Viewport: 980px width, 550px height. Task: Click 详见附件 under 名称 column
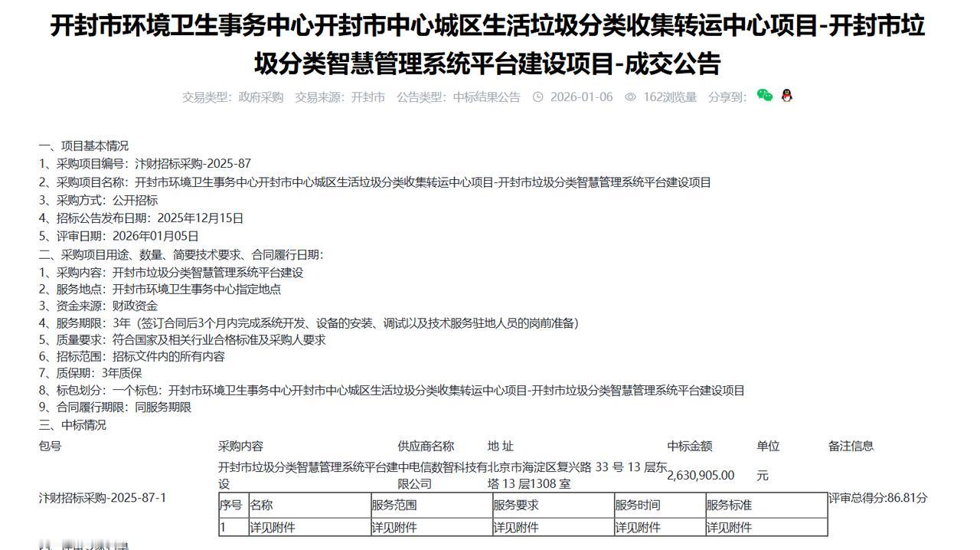[279, 527]
